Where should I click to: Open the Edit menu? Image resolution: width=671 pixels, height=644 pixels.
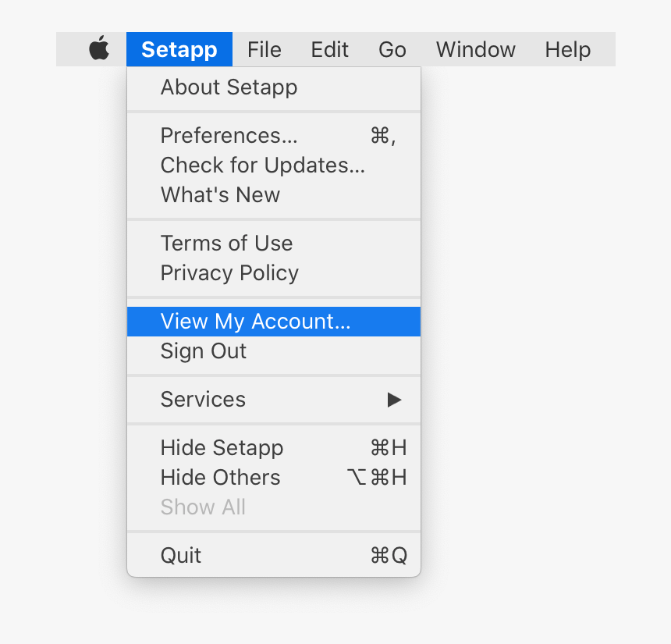point(329,49)
